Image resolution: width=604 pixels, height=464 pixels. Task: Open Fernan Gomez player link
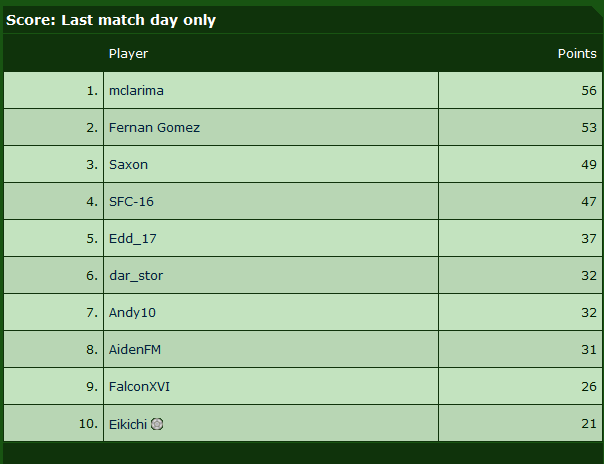point(154,127)
